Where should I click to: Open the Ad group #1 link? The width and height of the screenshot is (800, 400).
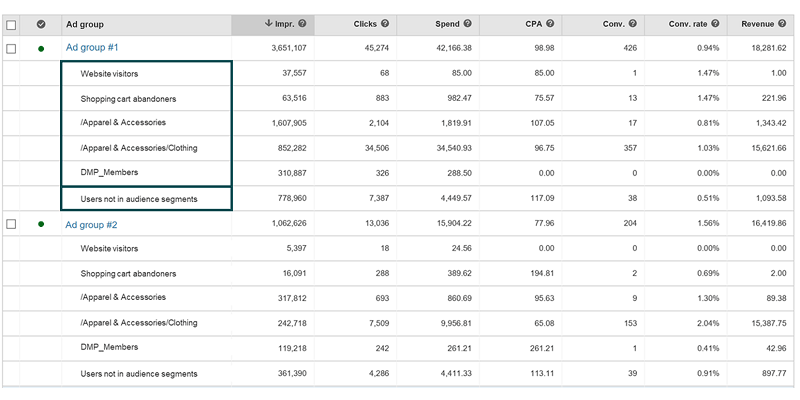(x=92, y=48)
